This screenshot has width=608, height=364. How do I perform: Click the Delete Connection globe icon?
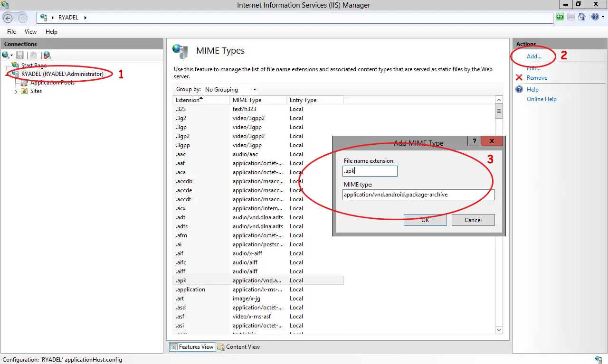(x=47, y=56)
